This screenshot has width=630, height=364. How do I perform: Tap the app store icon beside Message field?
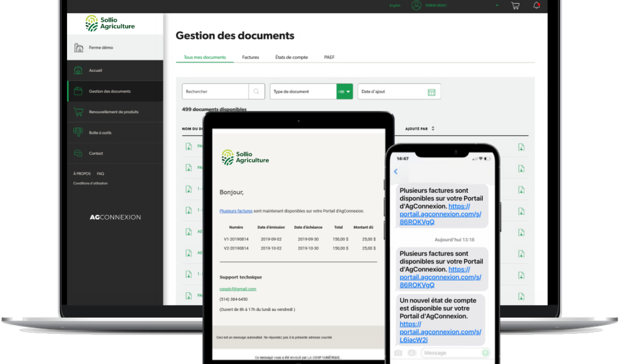coord(412,353)
